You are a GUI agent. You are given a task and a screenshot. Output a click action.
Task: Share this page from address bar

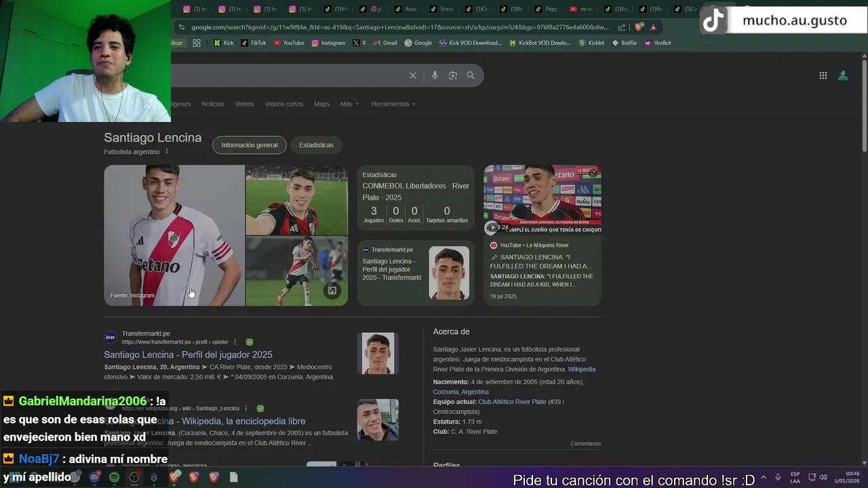tap(622, 27)
